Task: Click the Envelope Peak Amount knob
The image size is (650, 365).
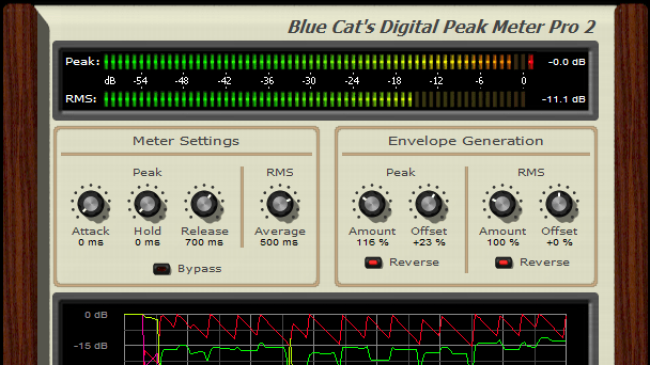Action: [x=372, y=204]
